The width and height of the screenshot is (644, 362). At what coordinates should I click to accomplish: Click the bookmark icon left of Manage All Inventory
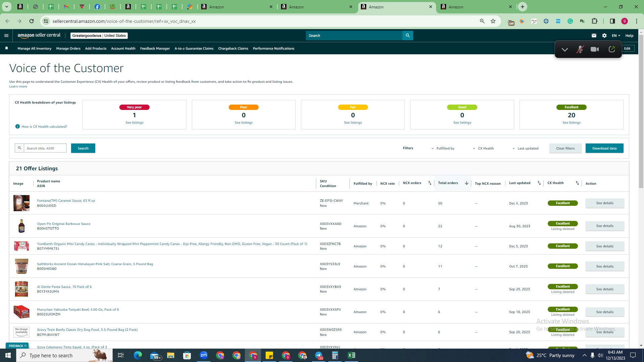coord(6,48)
